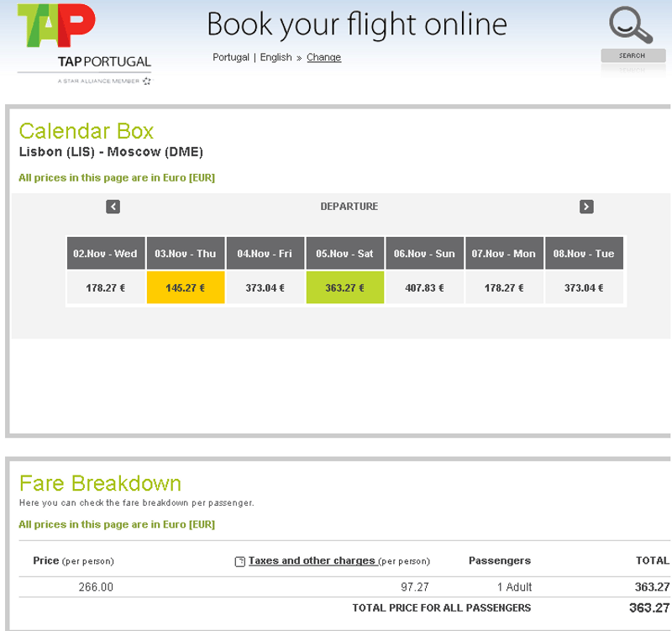Viewport: 672px width, 631px height.
Task: Click the taxes info icon
Action: (240, 561)
